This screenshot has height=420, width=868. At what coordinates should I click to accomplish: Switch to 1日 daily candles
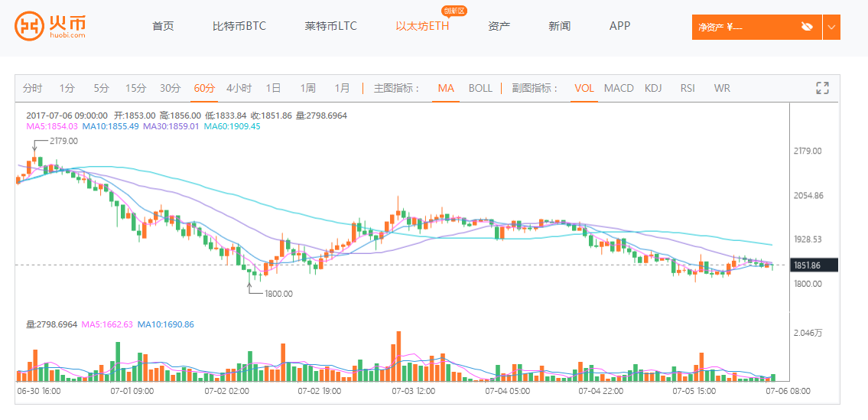tap(273, 88)
